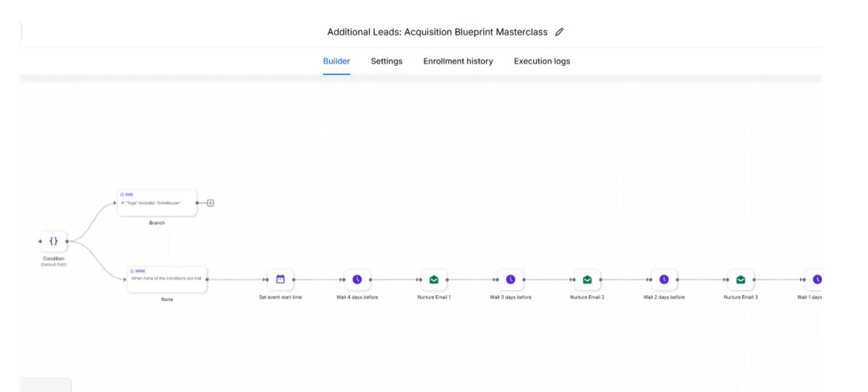The image size is (868, 392).
Task: Click the 'Nurture Email 2' label
Action: pos(587,297)
